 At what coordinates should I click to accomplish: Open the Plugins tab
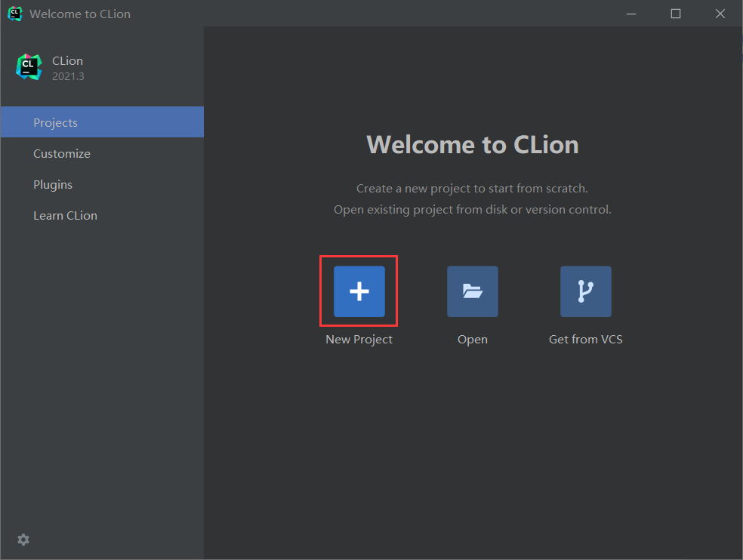102,184
